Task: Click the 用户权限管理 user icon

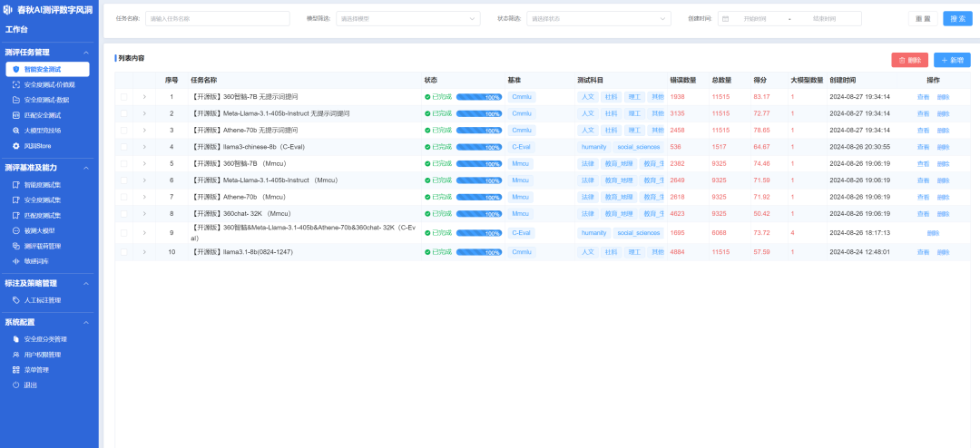Action: 15,355
